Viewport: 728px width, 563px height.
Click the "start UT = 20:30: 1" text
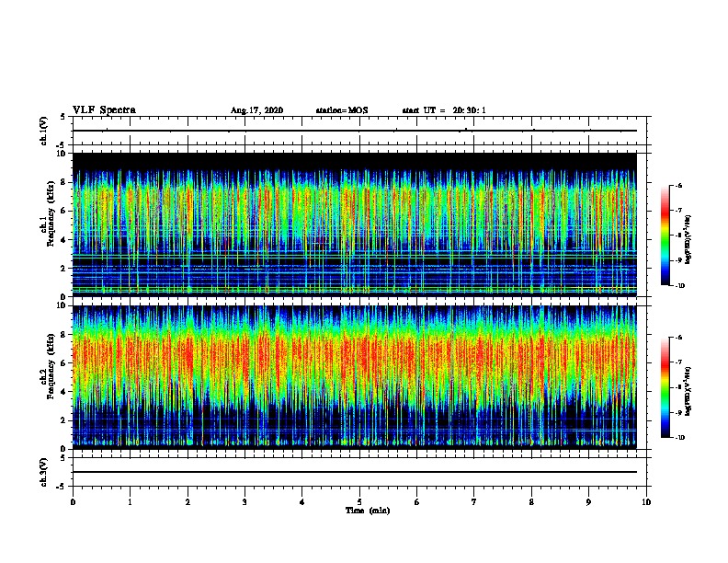click(444, 110)
